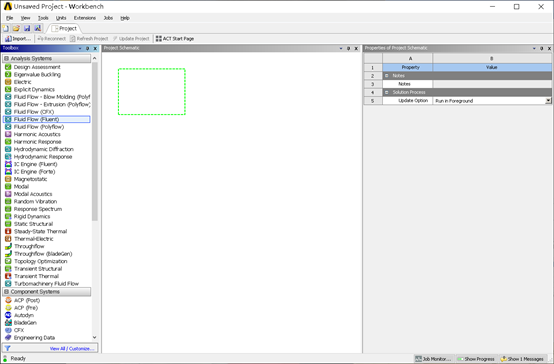This screenshot has height=364, width=554.
Task: Open the Jobs menu
Action: click(x=108, y=18)
